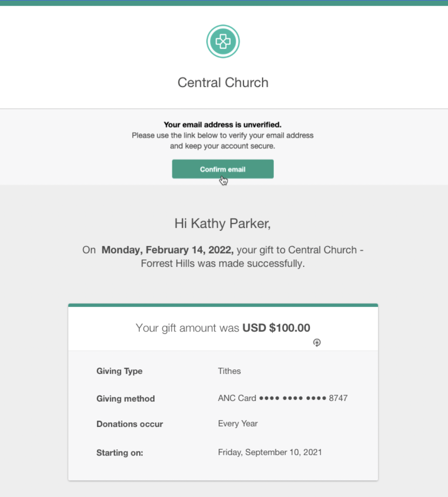Click the Central Church heading link

223,82
